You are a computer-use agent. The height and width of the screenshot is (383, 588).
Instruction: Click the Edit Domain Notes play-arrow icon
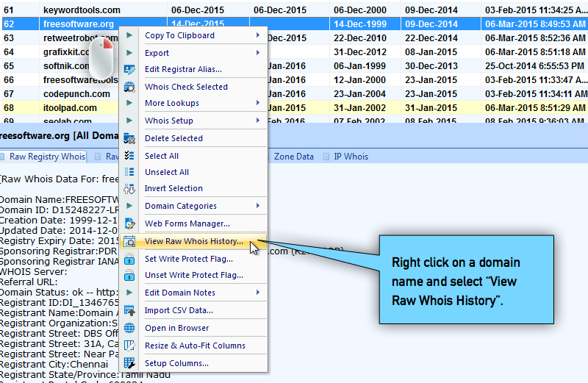tap(129, 293)
